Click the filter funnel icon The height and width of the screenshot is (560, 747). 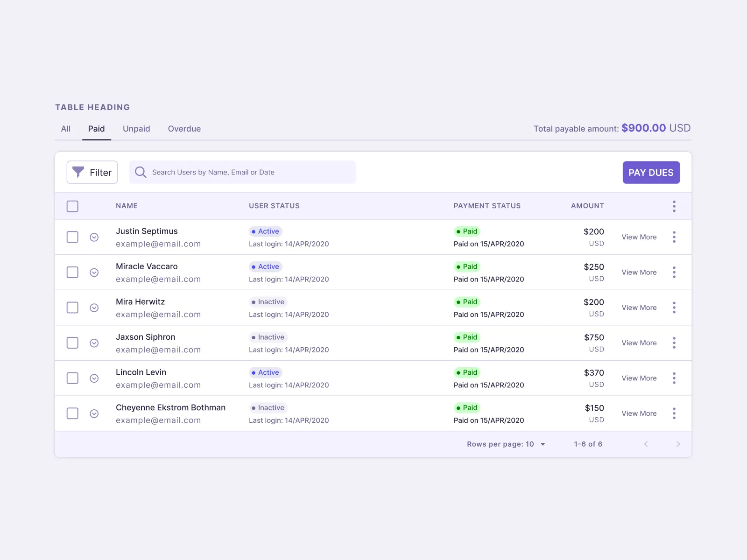[x=78, y=172]
